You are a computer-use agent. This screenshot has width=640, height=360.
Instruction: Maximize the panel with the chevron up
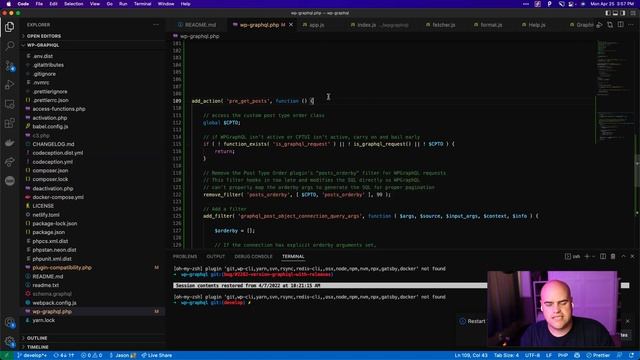[623, 256]
